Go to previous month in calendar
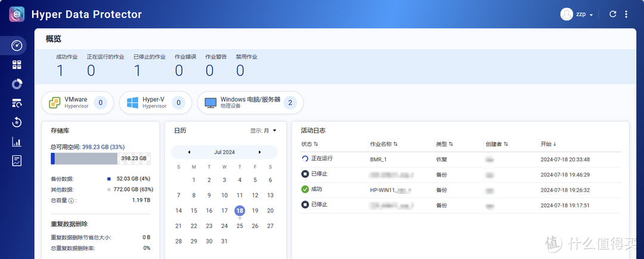 (x=189, y=152)
